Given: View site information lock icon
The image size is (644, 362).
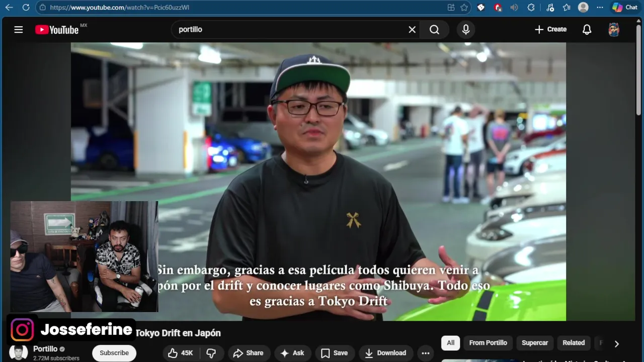Looking at the screenshot, I should tap(42, 8).
